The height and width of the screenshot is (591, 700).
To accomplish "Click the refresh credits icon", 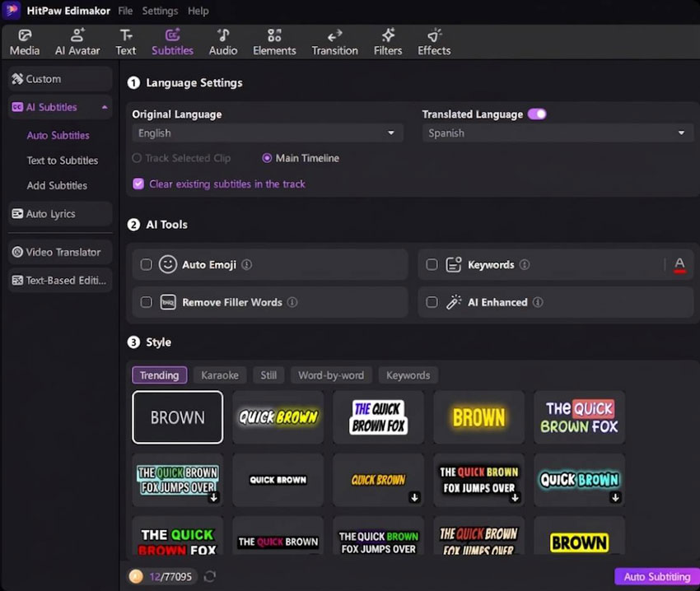I will pos(210,576).
